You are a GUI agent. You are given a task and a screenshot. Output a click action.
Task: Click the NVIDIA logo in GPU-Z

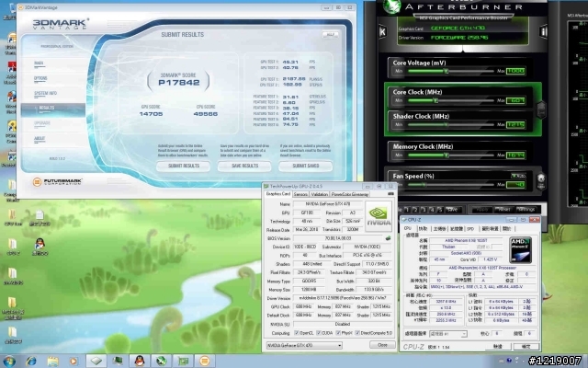379,216
